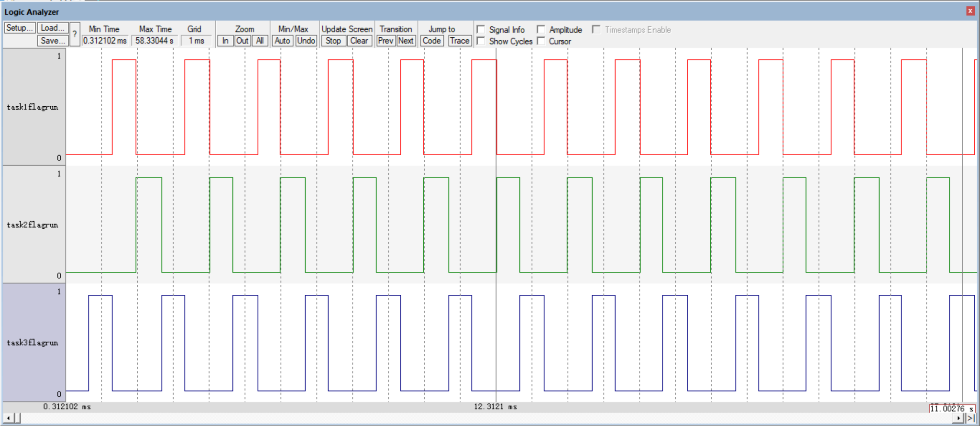The height and width of the screenshot is (426, 980).
Task: Tick the Timestamps Enable checkbox
Action: pos(596,30)
